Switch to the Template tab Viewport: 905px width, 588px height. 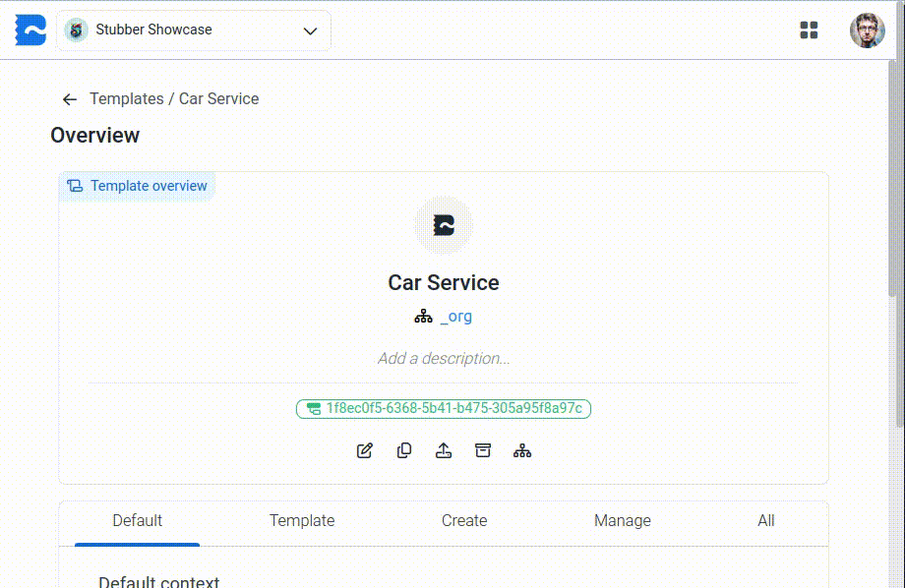[x=302, y=521]
